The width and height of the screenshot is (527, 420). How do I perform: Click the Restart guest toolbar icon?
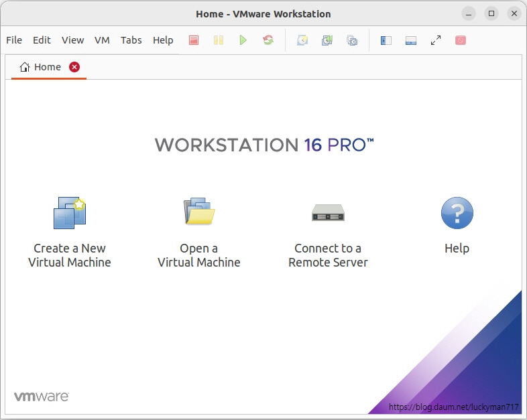click(x=268, y=40)
